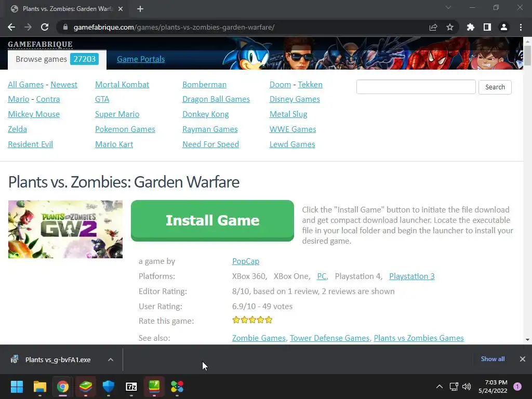Open the Extensions puzzle icon
This screenshot has height=399, width=532.
coord(471,27)
